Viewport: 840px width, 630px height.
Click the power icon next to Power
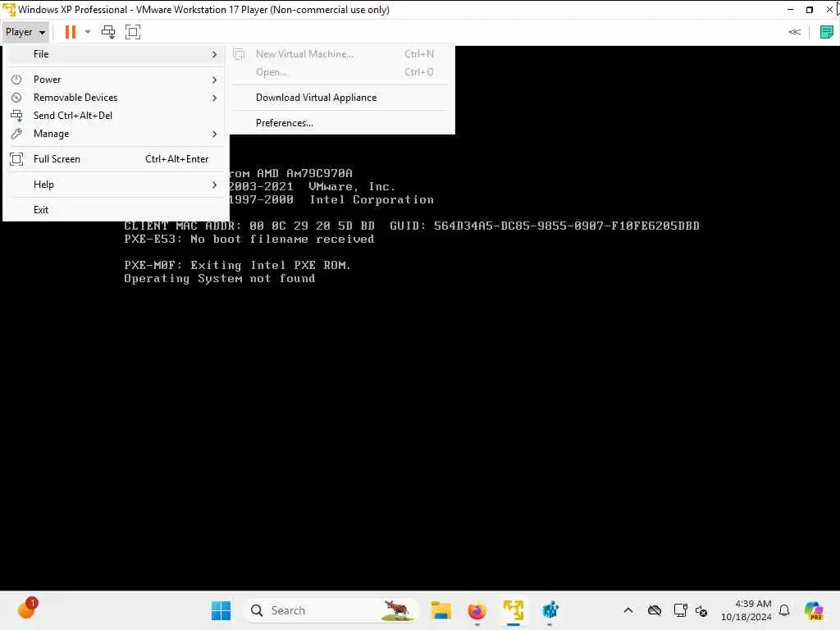[16, 80]
